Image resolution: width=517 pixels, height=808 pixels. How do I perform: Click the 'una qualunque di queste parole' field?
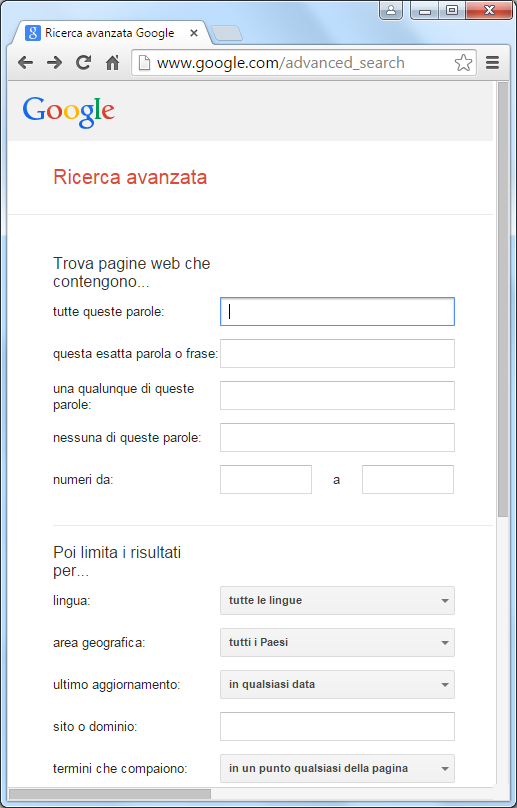tap(337, 396)
